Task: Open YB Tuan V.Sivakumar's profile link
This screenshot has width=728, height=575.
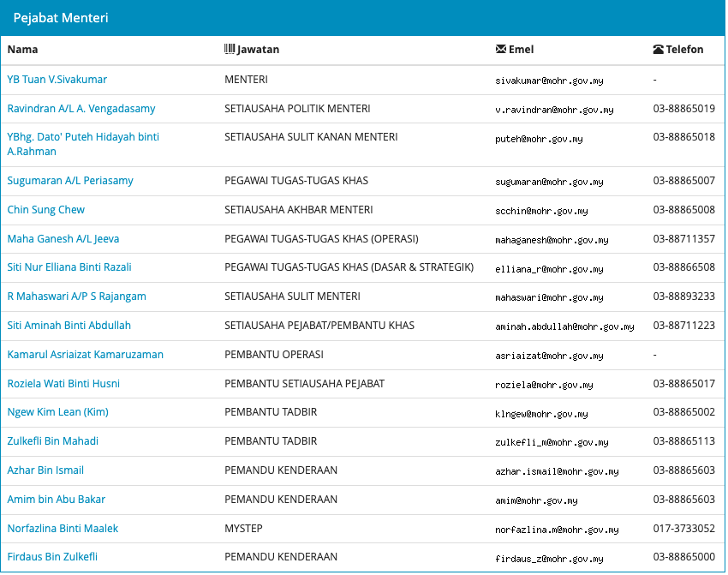Action: coord(57,80)
